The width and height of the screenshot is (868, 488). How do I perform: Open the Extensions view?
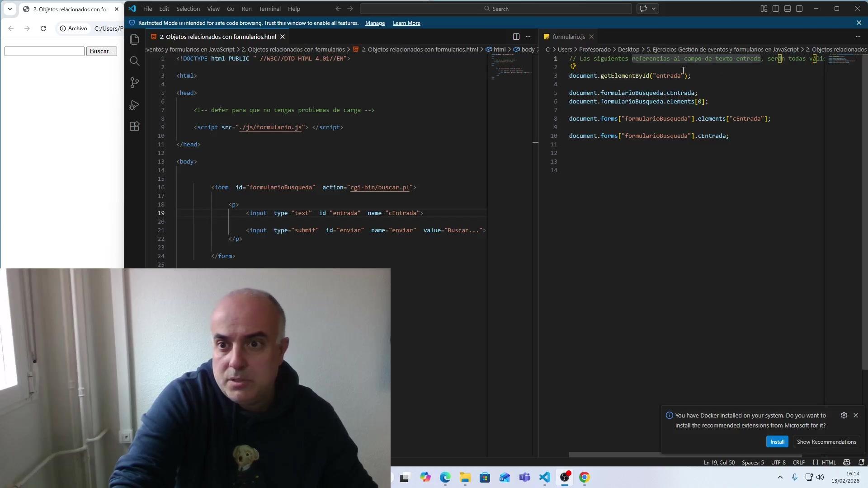[134, 127]
